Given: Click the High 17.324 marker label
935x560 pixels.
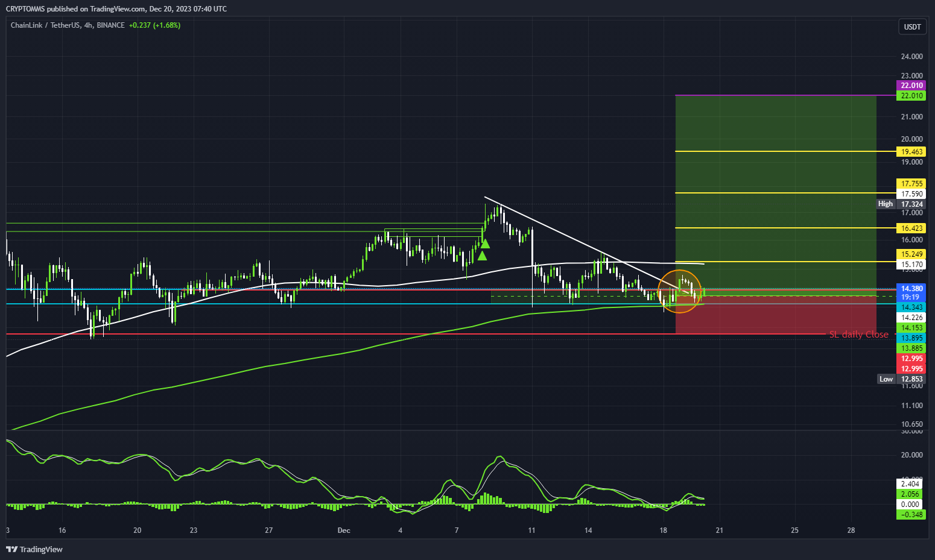Looking at the screenshot, I should pyautogui.click(x=901, y=204).
